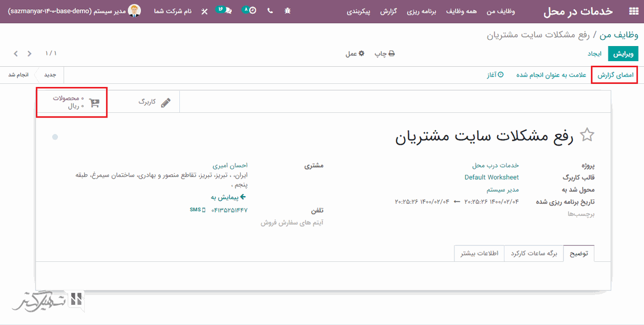Click the phone icon in top bar

pos(270,11)
